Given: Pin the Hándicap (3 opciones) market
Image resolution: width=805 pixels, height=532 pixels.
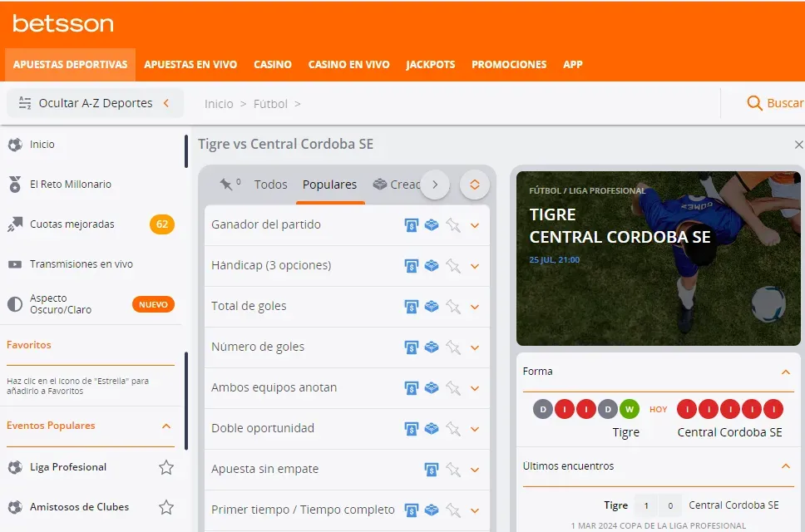Looking at the screenshot, I should click(453, 266).
